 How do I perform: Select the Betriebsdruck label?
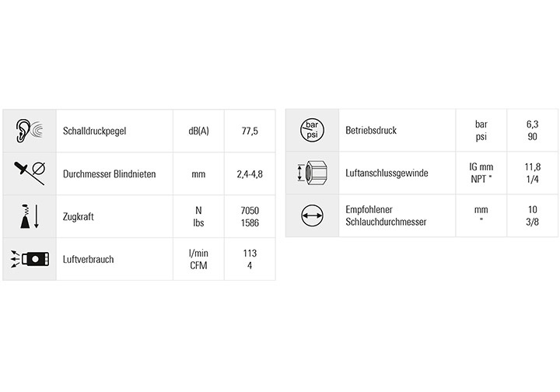coord(371,131)
